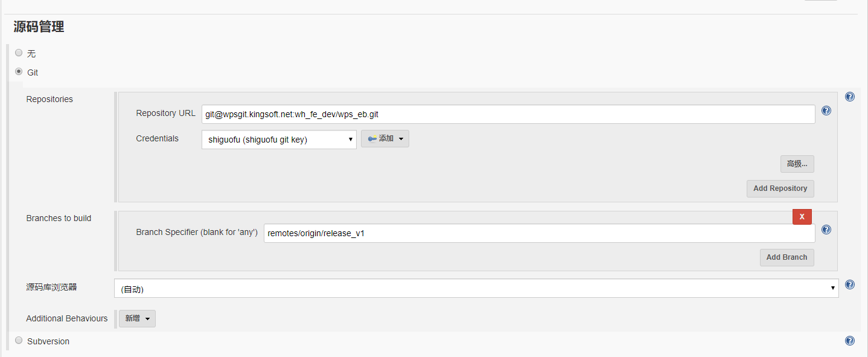Choose the Git radio button
The width and height of the screenshot is (868, 357).
pos(19,72)
